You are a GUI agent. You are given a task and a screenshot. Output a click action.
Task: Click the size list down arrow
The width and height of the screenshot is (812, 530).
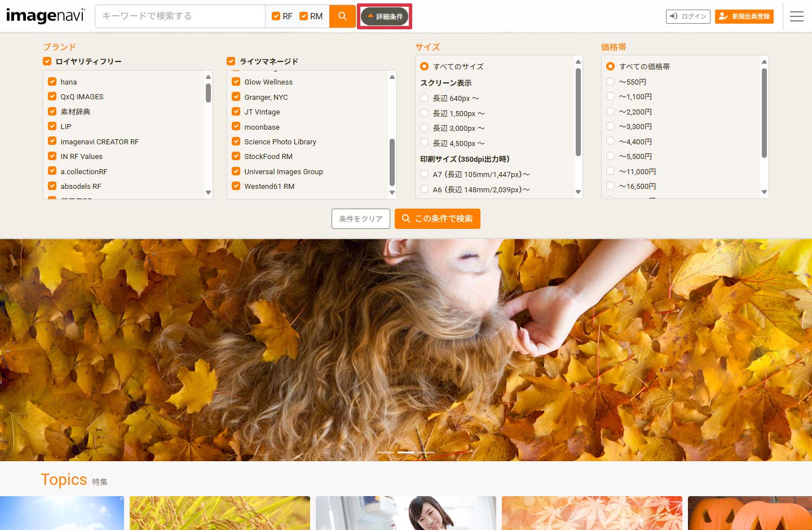(578, 192)
